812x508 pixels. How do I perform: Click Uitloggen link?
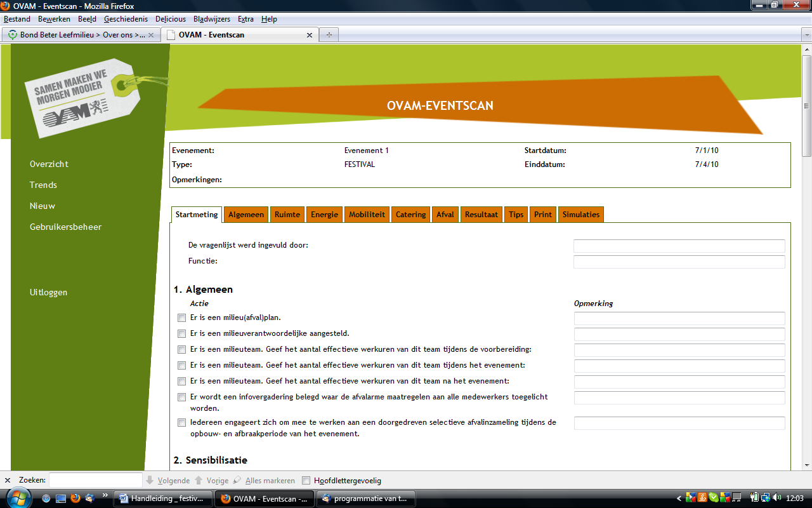48,292
